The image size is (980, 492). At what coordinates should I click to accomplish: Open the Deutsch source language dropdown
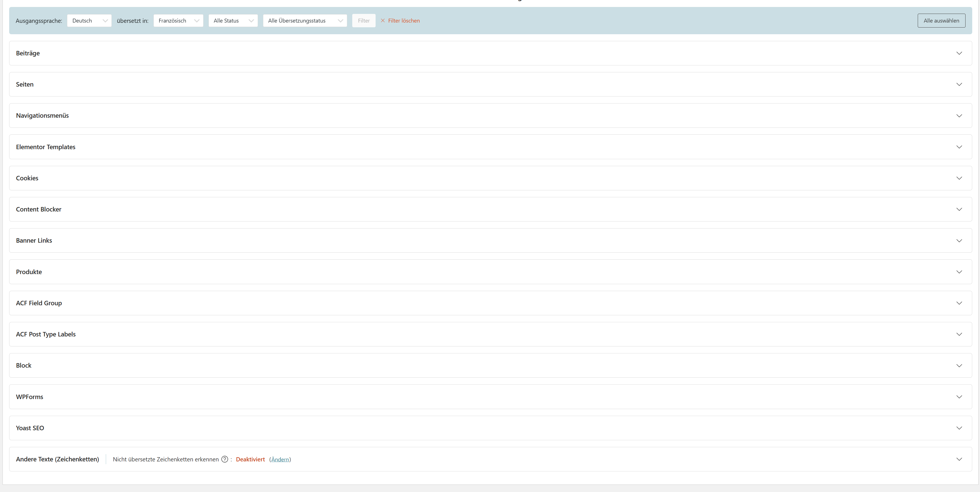(x=89, y=21)
